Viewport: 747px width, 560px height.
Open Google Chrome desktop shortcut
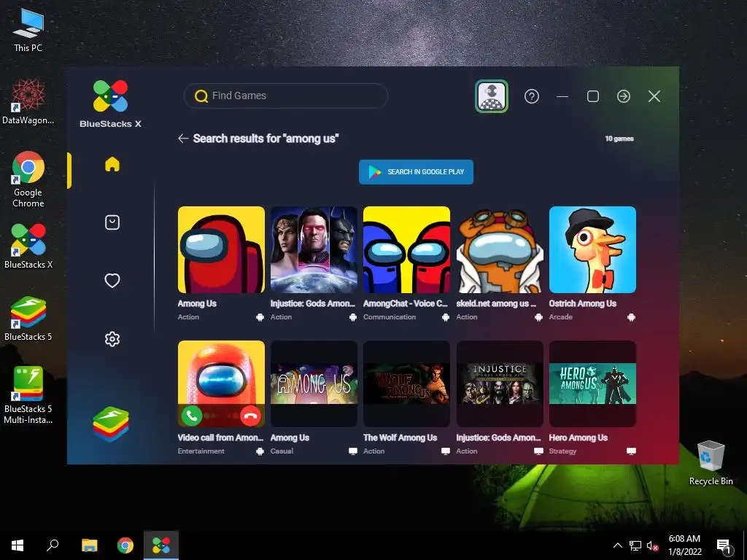tap(28, 179)
